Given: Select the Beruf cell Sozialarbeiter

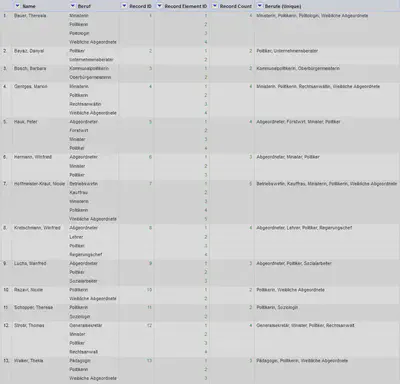Looking at the screenshot, I should (83, 281).
